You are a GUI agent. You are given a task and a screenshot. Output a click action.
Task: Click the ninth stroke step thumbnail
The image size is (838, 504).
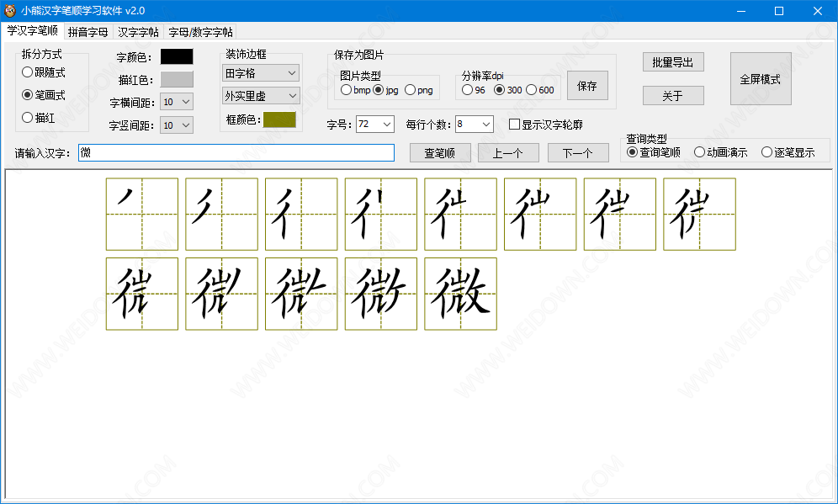tap(142, 294)
